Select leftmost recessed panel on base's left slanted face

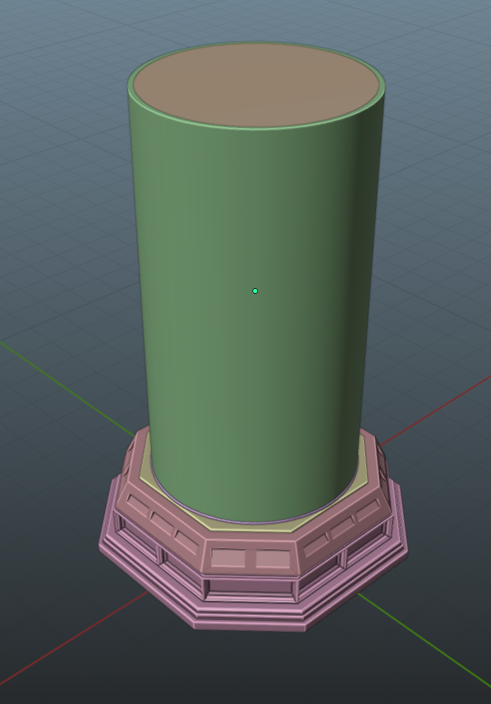[x=138, y=505]
